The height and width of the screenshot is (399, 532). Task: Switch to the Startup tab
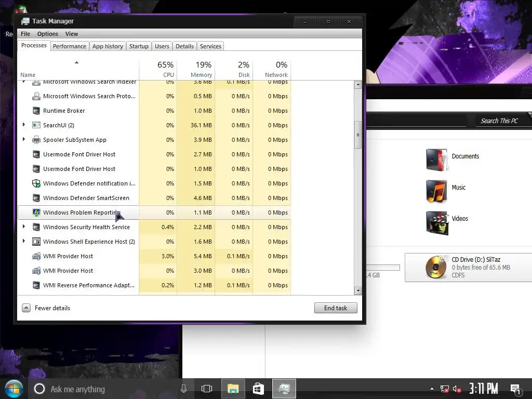coord(139,46)
